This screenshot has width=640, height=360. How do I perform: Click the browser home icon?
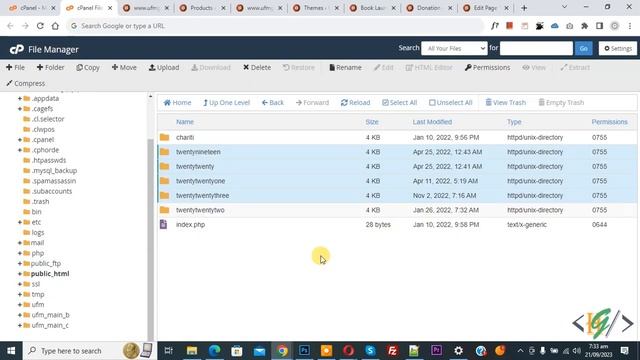(55, 26)
